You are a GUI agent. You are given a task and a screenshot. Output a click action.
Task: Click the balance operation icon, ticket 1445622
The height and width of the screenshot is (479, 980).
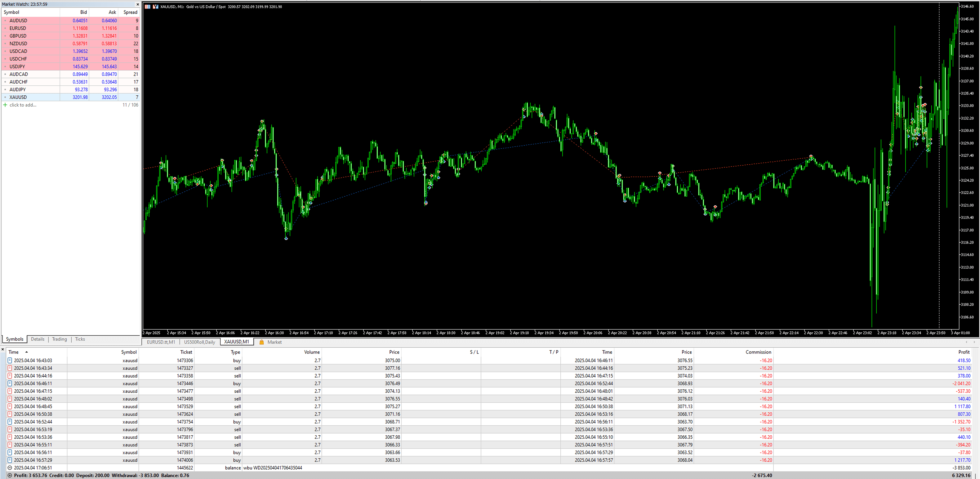coord(10,468)
